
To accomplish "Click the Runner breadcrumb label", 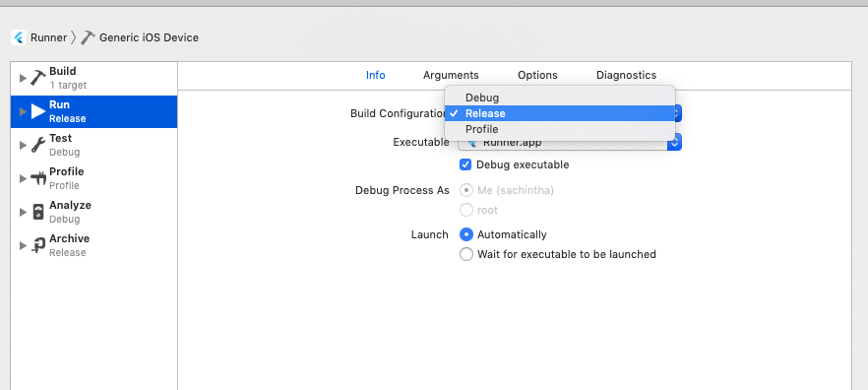I will [x=49, y=37].
